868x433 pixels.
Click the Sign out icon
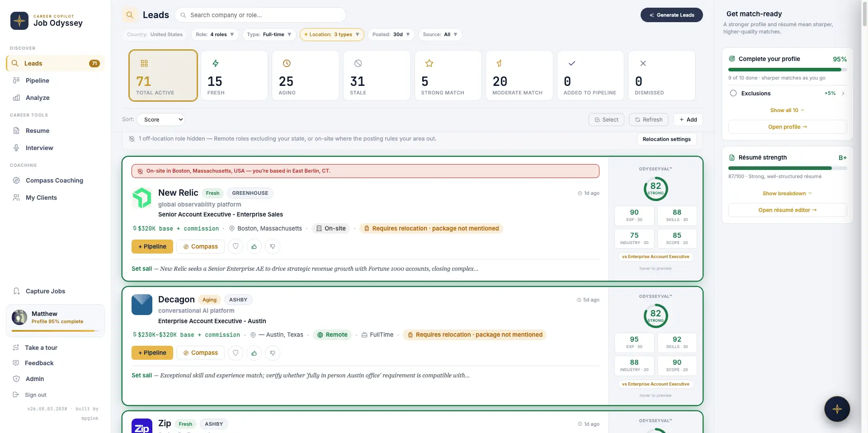16,395
